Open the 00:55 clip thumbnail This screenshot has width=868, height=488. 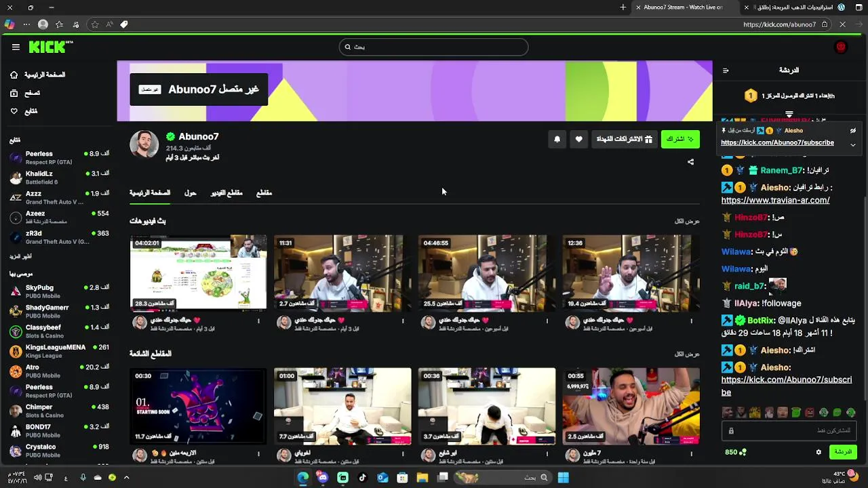click(x=631, y=406)
